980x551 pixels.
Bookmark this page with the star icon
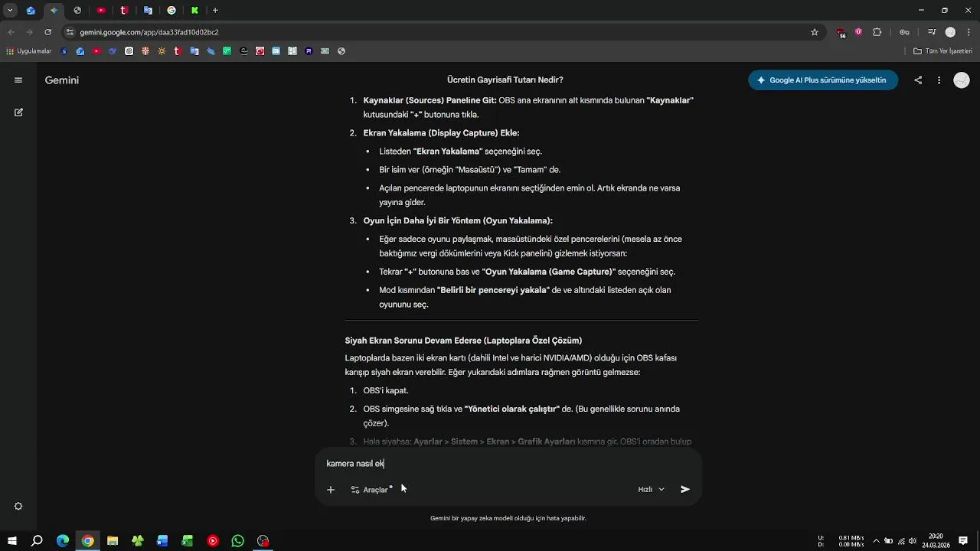coord(815,32)
